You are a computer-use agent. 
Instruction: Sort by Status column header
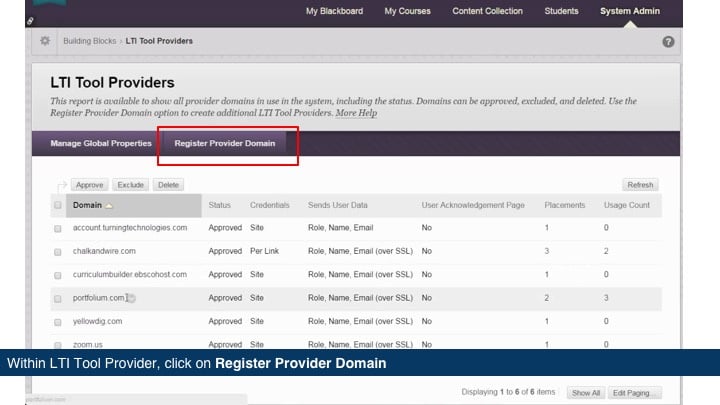pyautogui.click(x=219, y=205)
